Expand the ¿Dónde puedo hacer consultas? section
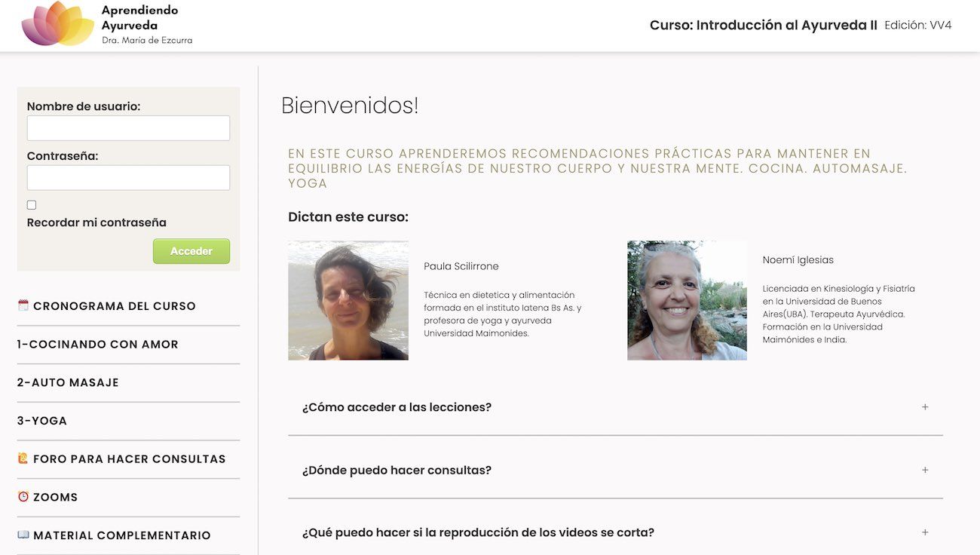 pos(397,470)
